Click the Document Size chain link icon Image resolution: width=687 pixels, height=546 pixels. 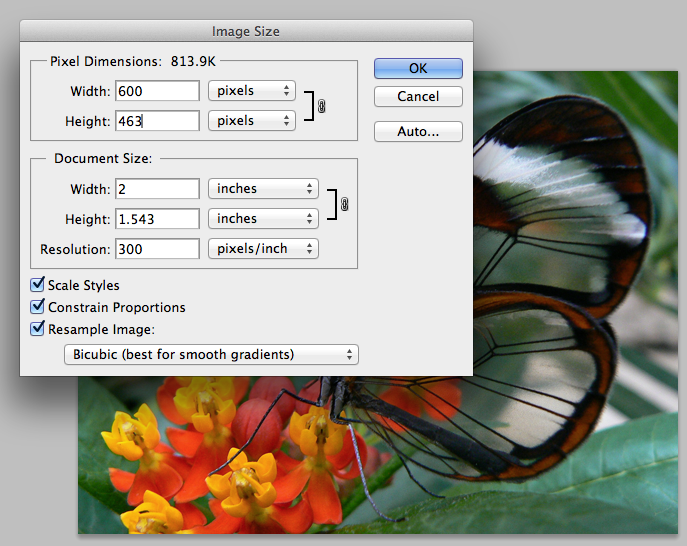click(344, 204)
